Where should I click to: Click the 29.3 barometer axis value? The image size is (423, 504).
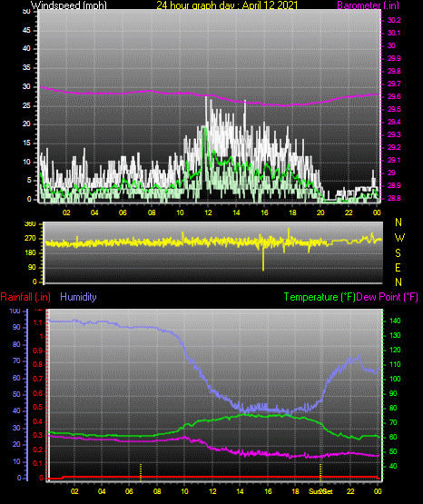tap(394, 134)
